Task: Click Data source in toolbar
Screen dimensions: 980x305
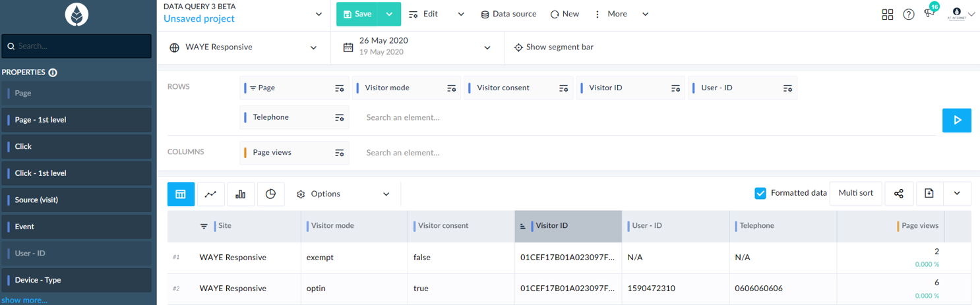Action: pos(508,14)
